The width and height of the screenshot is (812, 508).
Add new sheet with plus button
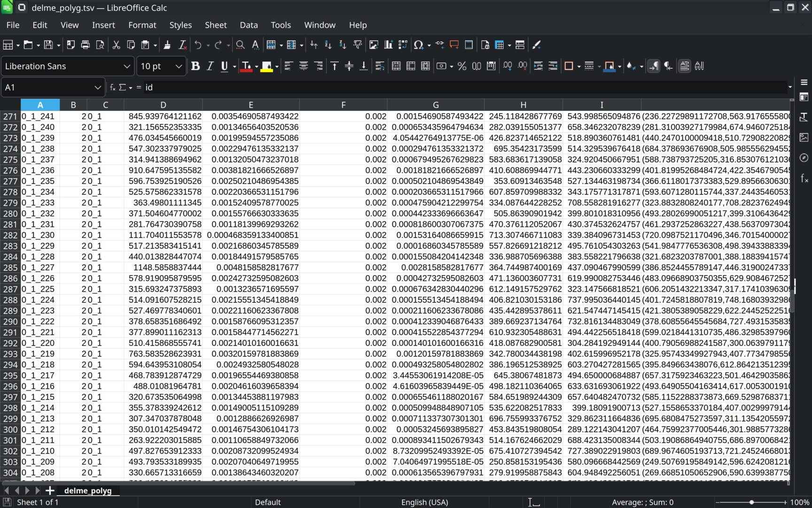click(x=50, y=491)
